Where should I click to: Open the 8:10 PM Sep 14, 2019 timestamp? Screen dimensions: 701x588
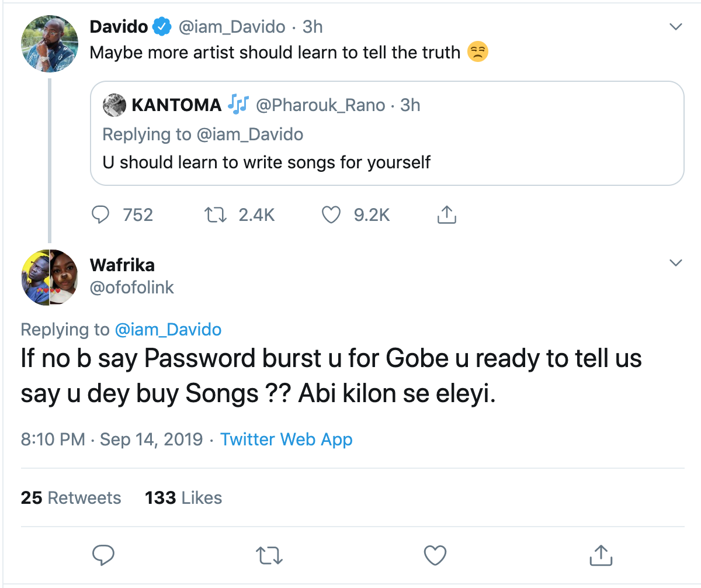coord(112,440)
